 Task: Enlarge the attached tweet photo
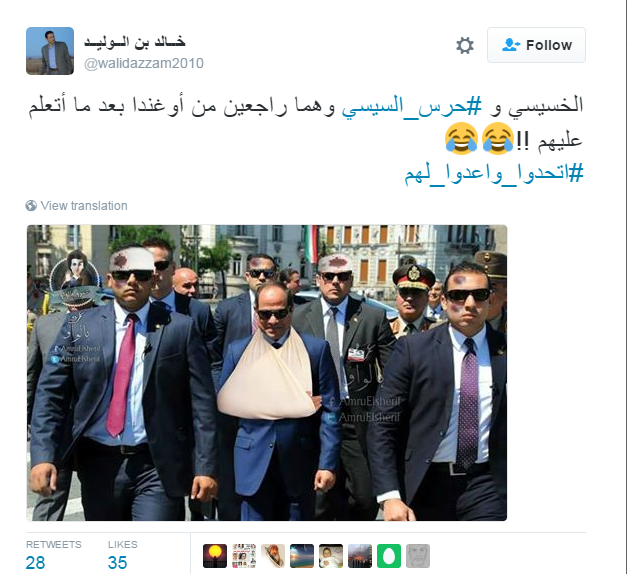click(x=267, y=373)
